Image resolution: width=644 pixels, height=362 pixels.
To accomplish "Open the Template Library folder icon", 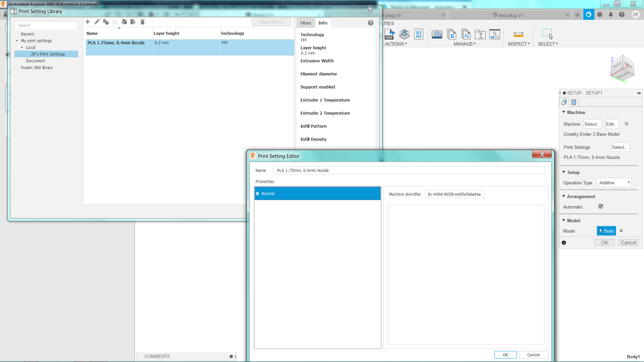I will coord(480,34).
